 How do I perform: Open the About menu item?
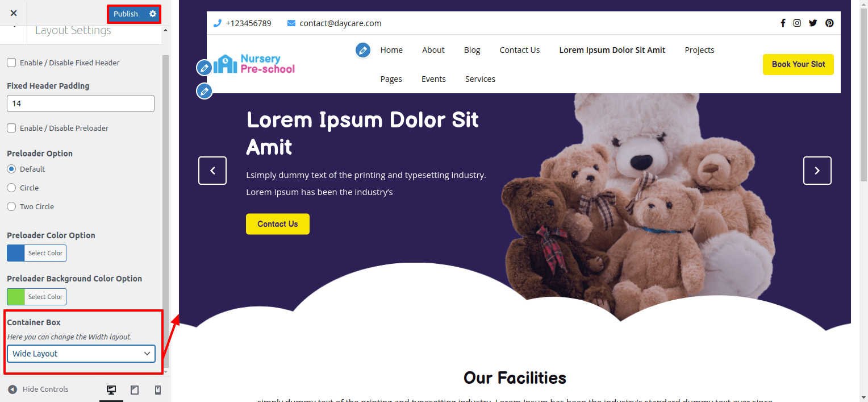433,50
